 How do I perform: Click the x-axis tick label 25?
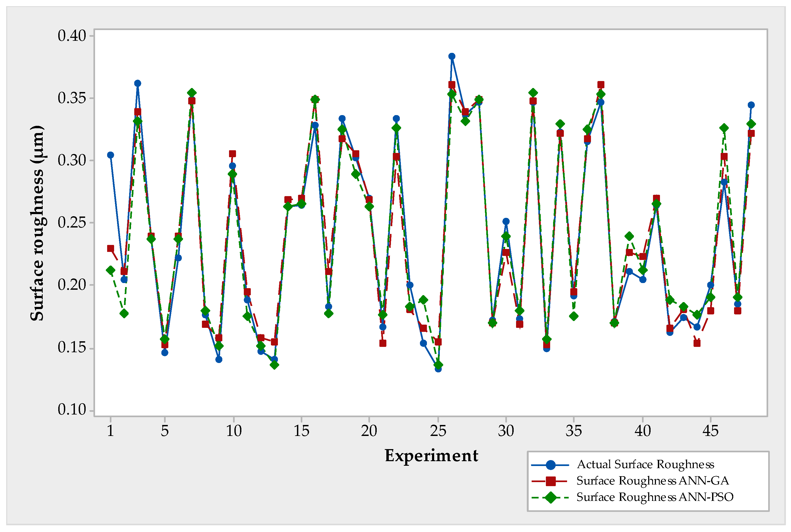click(x=438, y=431)
